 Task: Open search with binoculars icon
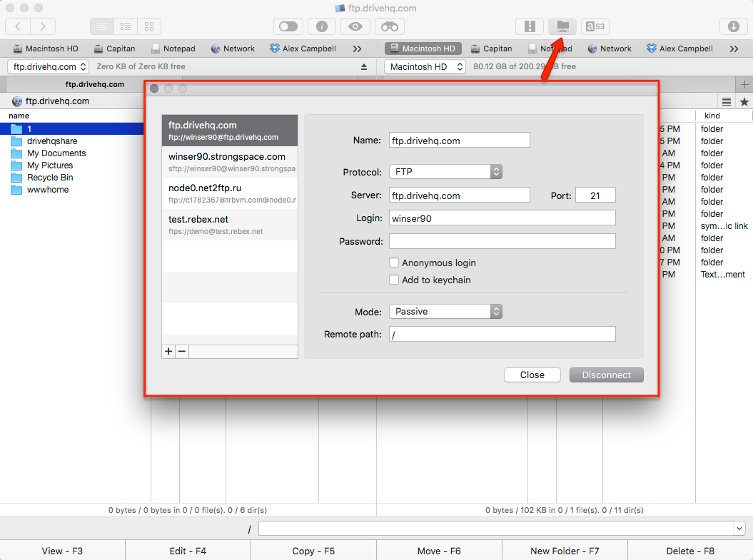point(390,26)
